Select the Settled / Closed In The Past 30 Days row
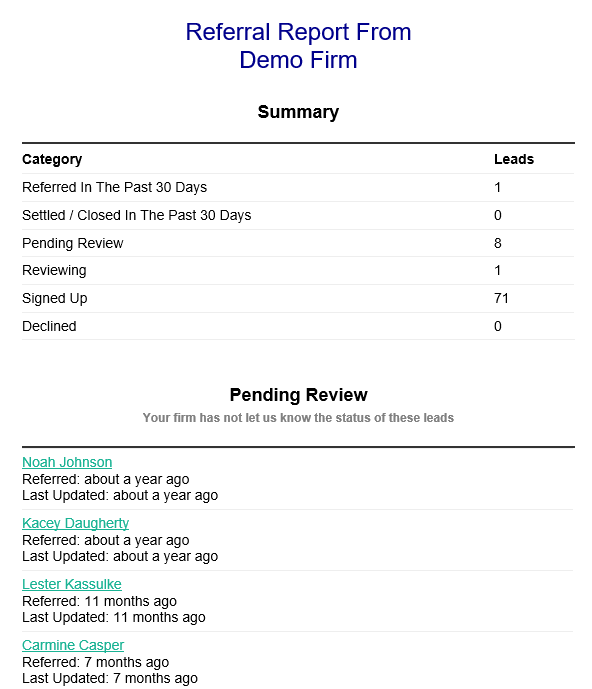This screenshot has width=592, height=689. pyautogui.click(x=298, y=215)
